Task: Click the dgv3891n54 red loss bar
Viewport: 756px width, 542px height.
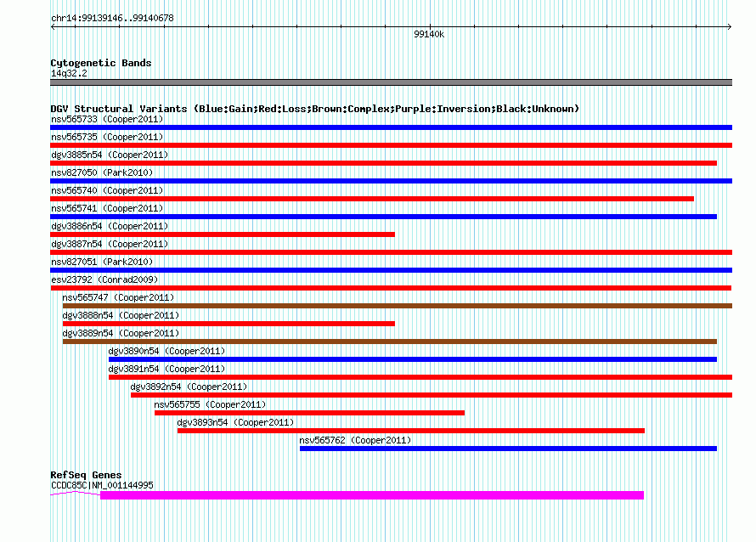Action: click(420, 377)
